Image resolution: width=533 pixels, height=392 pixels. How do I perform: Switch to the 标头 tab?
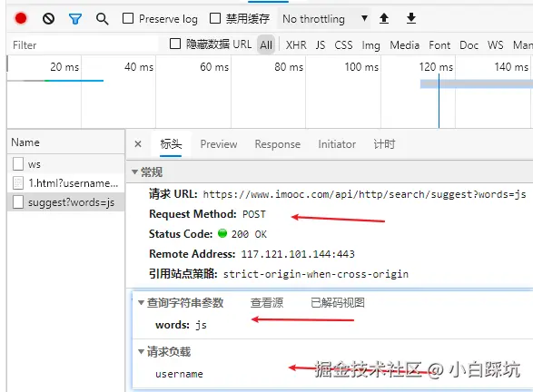(171, 144)
